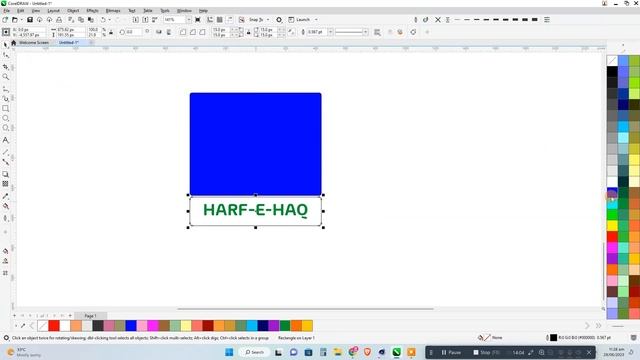Click the Open folder icon

pos(15,20)
